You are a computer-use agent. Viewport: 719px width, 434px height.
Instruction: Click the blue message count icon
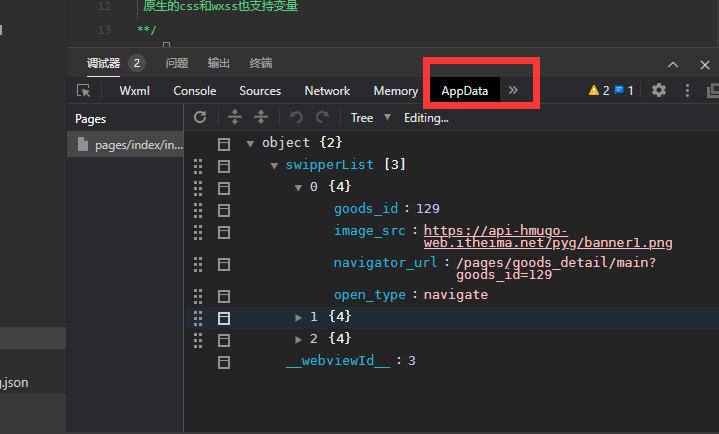(x=619, y=90)
